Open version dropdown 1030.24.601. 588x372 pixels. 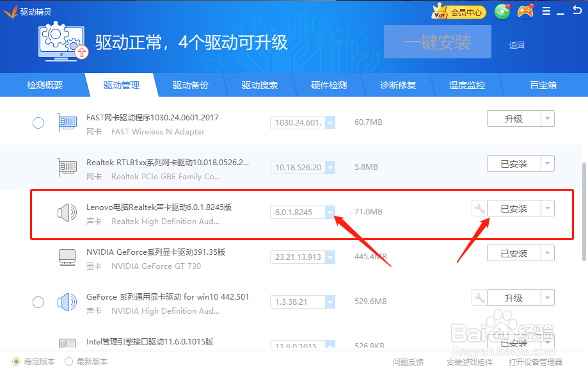pos(330,123)
